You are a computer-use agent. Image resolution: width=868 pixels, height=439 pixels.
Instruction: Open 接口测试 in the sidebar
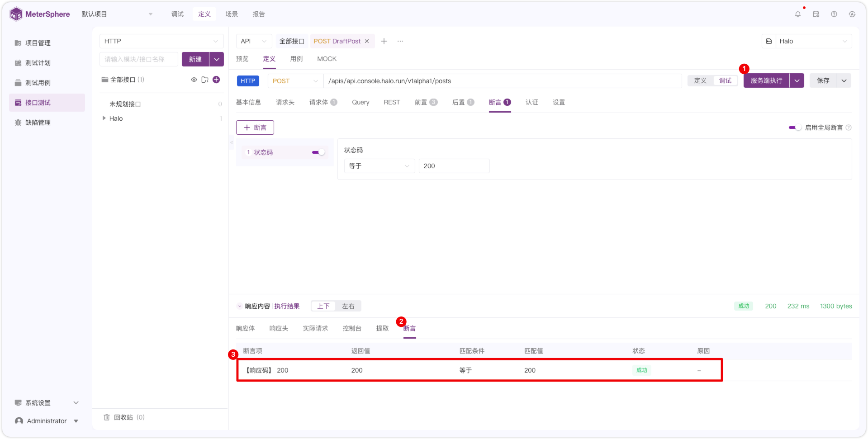pyautogui.click(x=47, y=103)
